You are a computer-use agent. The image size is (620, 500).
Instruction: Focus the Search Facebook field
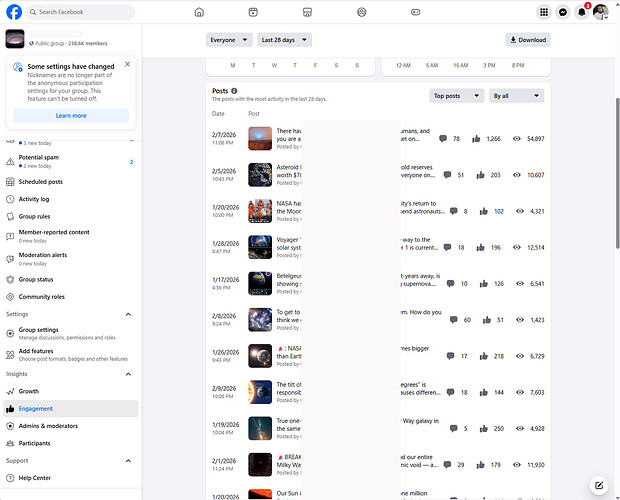pyautogui.click(x=81, y=12)
